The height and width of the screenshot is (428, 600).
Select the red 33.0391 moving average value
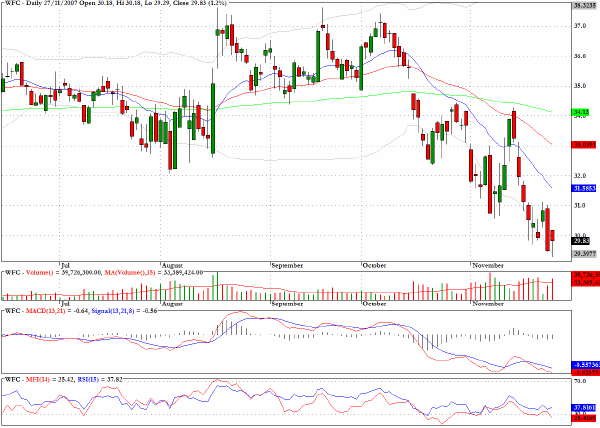(x=585, y=145)
